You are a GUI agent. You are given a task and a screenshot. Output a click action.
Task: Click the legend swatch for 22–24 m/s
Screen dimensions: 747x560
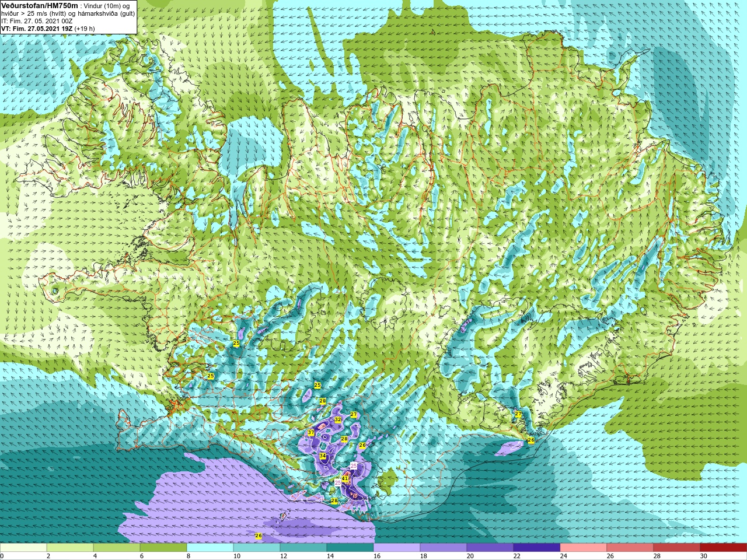(537, 547)
